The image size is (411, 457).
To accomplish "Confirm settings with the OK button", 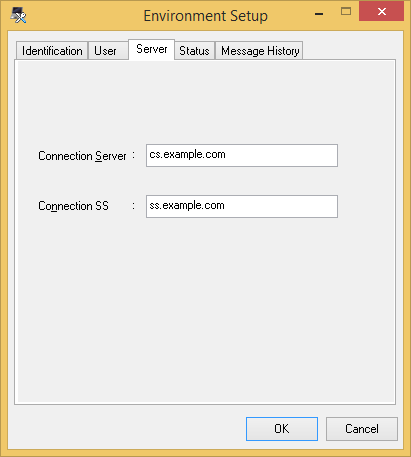I will (282, 429).
